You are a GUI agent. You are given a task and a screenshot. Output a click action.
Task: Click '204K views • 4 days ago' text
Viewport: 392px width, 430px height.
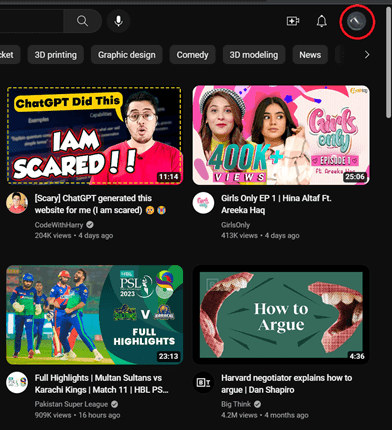click(x=74, y=236)
